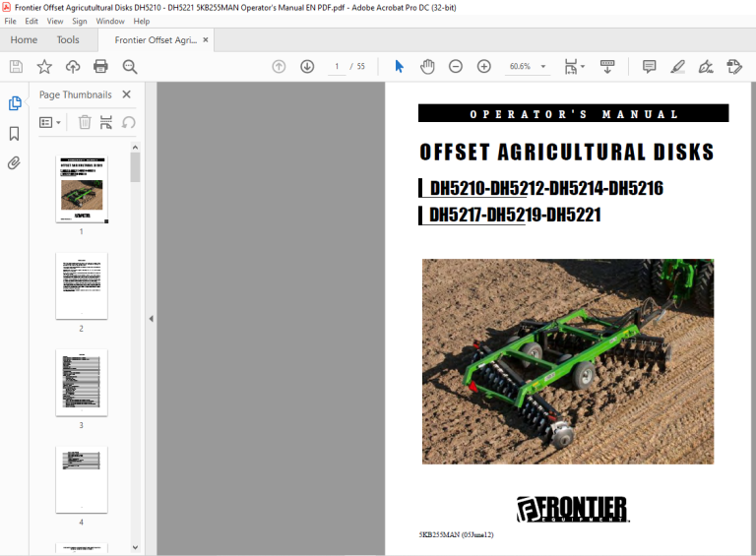Image resolution: width=756 pixels, height=556 pixels.
Task: Click the Frontier Equipment logo
Action: [572, 509]
